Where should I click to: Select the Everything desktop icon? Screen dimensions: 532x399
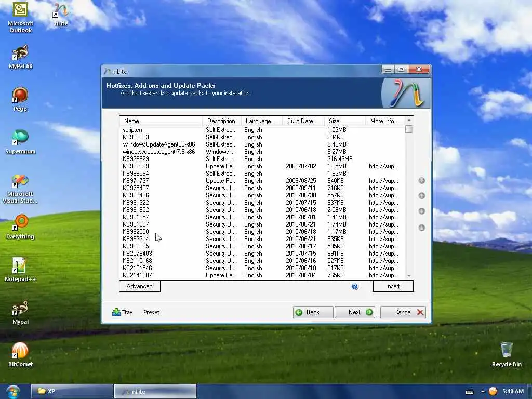point(20,228)
